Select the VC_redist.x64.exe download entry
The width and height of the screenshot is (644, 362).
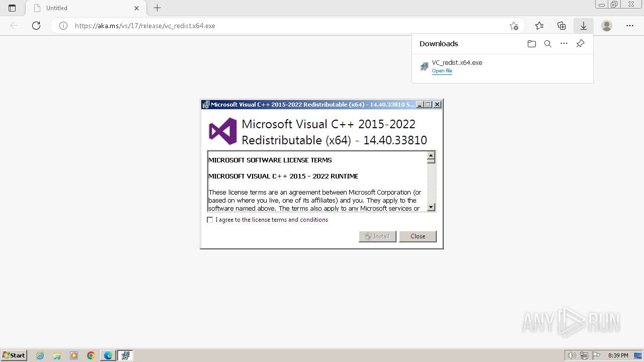click(502, 66)
